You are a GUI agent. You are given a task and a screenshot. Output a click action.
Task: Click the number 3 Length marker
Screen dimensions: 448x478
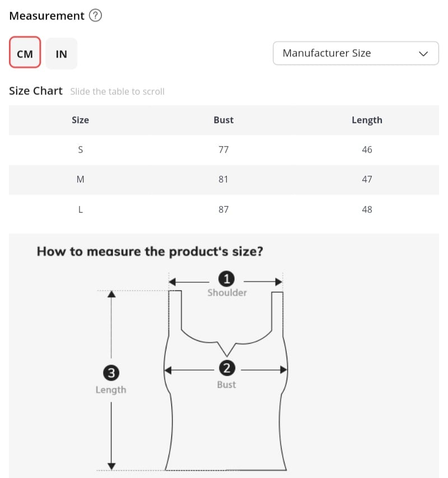pos(111,372)
